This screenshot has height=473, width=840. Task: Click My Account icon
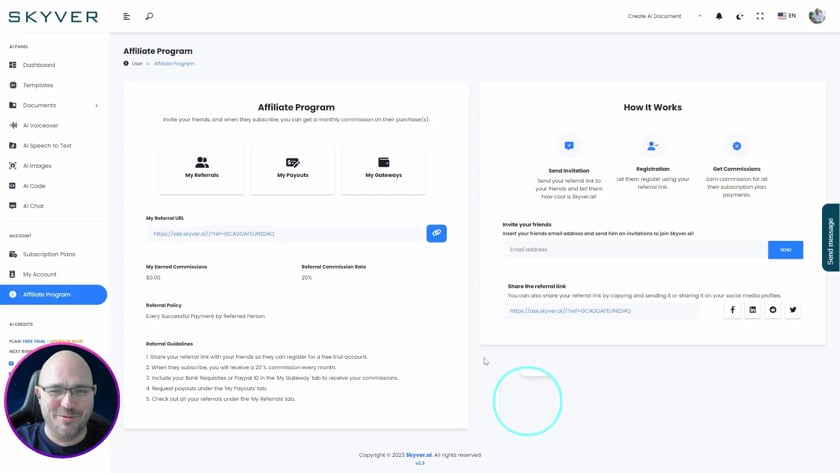point(13,274)
